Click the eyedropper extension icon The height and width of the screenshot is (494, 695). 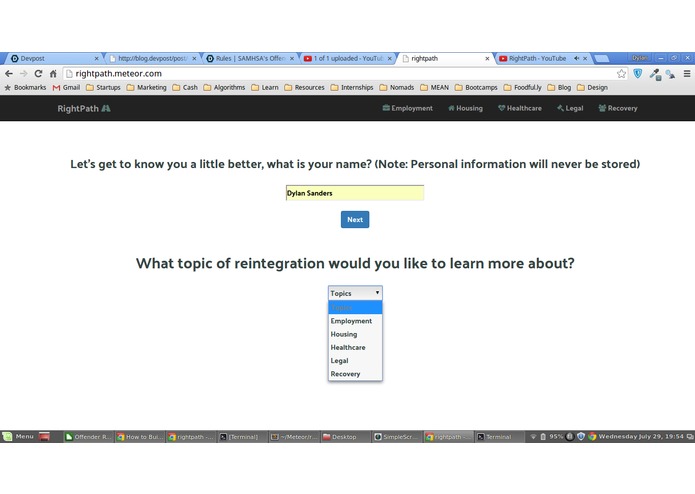click(655, 74)
